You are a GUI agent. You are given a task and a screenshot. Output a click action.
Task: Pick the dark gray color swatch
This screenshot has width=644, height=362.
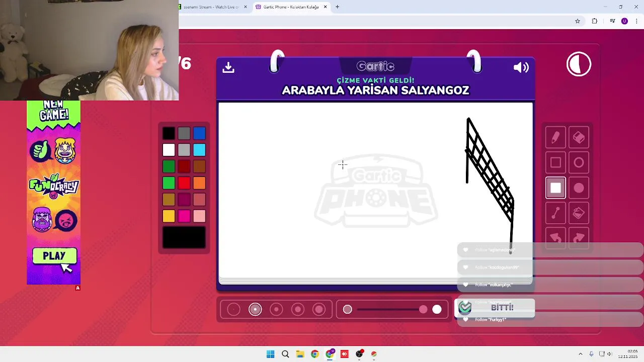pos(184,133)
